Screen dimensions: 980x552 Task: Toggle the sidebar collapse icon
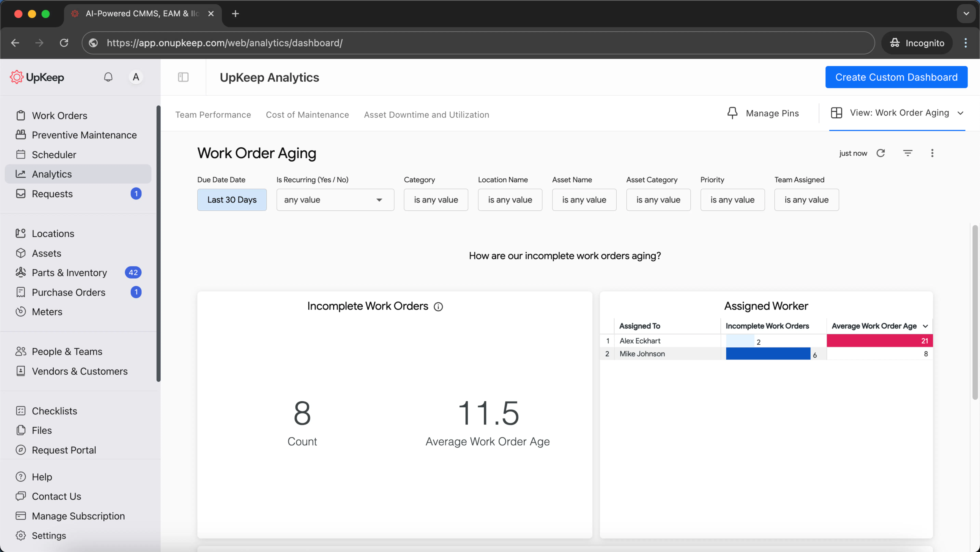click(183, 77)
